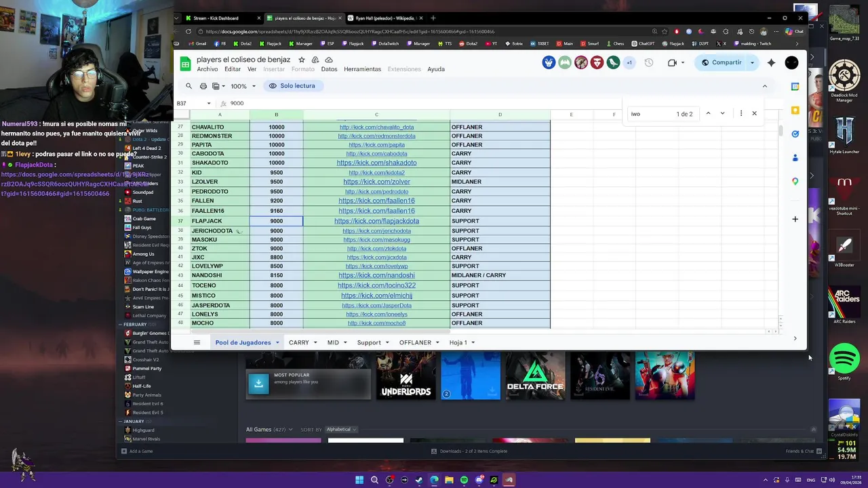Viewport: 868px width, 488px height.
Task: Go to next find result arrow
Action: click(722, 113)
